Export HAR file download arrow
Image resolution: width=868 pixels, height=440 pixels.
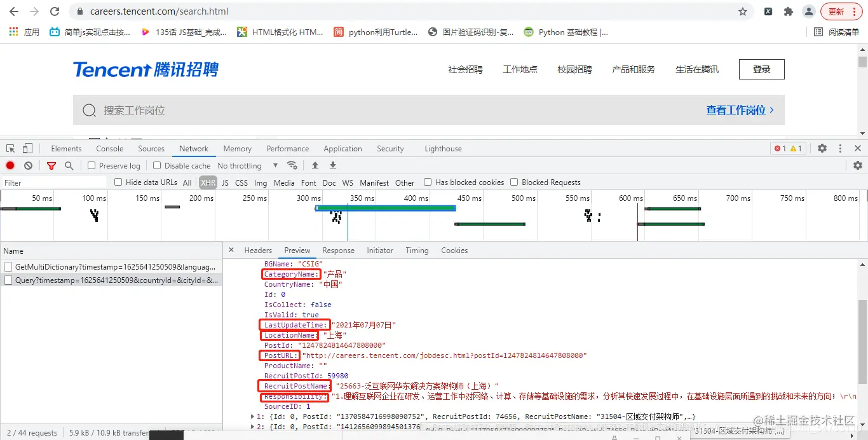point(332,165)
